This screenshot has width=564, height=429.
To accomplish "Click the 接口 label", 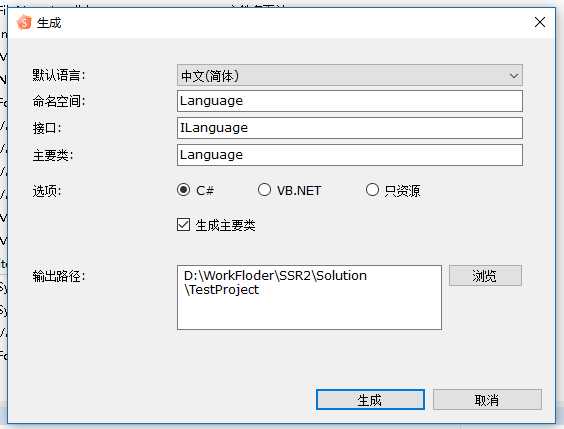I will [x=47, y=128].
